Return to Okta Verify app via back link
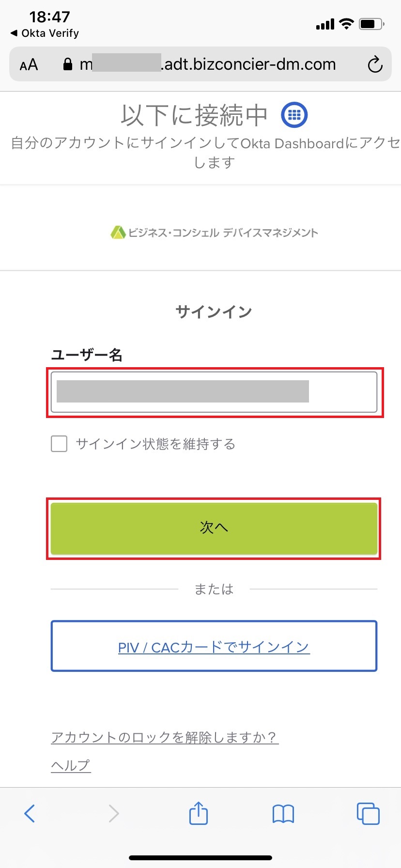This screenshot has height=868, width=401. [x=45, y=33]
